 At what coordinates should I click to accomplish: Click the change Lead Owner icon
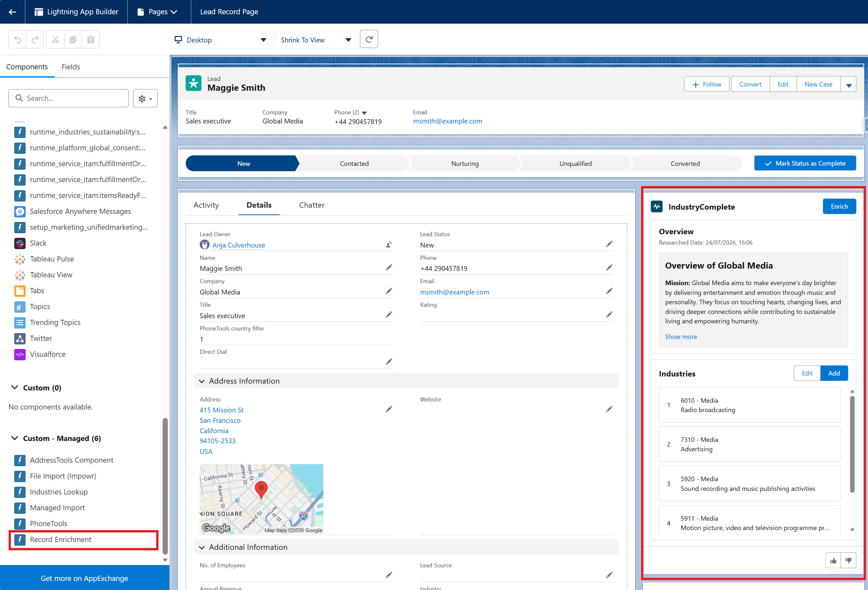coord(388,245)
